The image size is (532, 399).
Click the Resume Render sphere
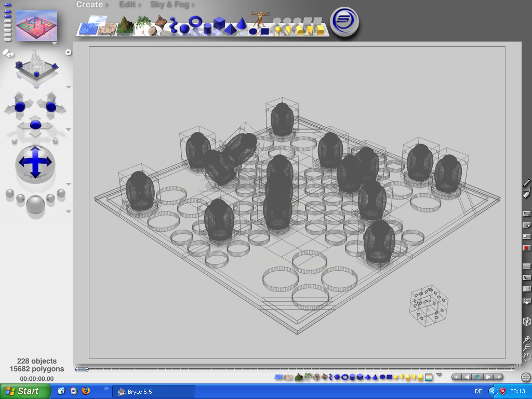(50, 198)
